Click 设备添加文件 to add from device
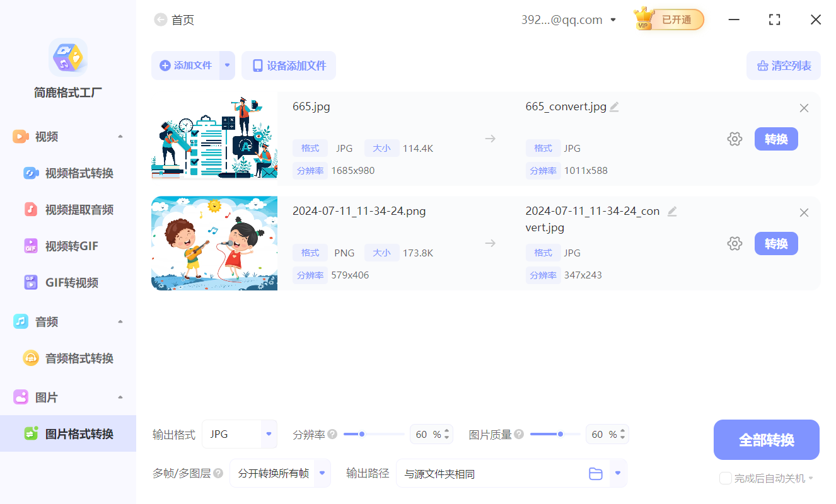 click(289, 66)
